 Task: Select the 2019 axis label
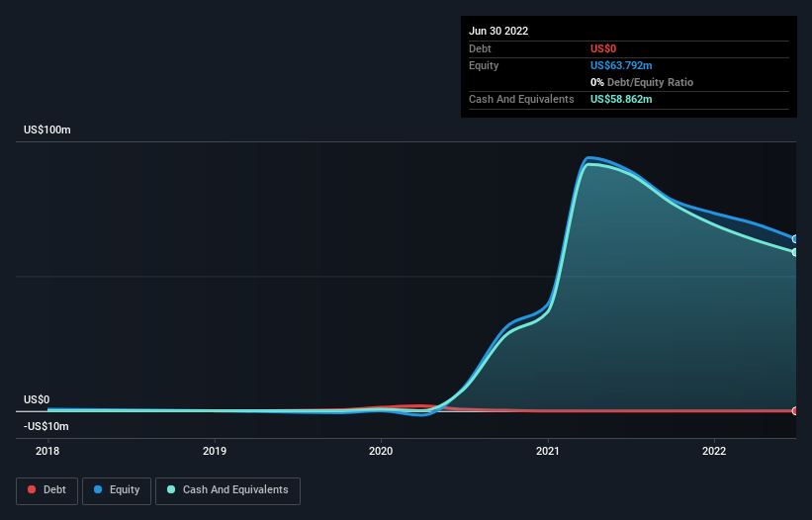pyautogui.click(x=215, y=451)
